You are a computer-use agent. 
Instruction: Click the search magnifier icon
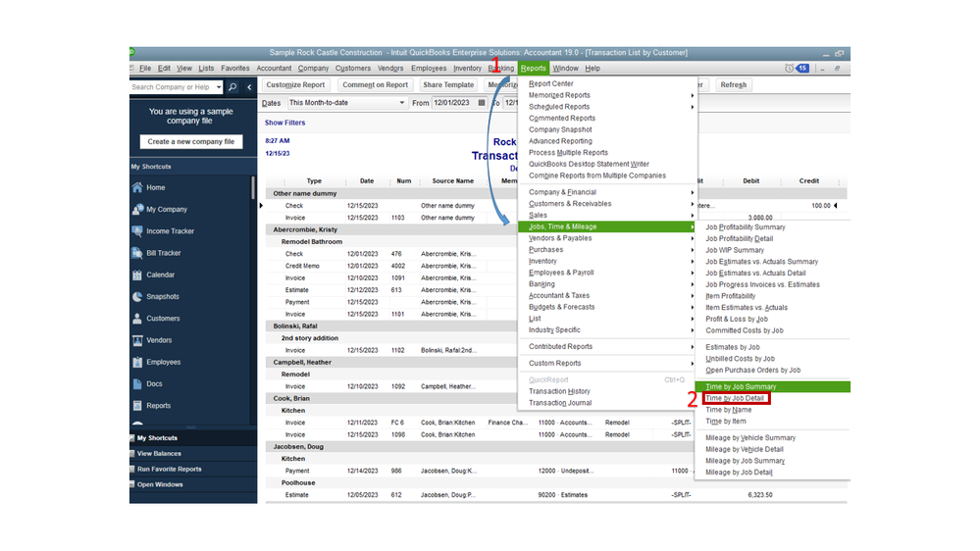pos(232,87)
